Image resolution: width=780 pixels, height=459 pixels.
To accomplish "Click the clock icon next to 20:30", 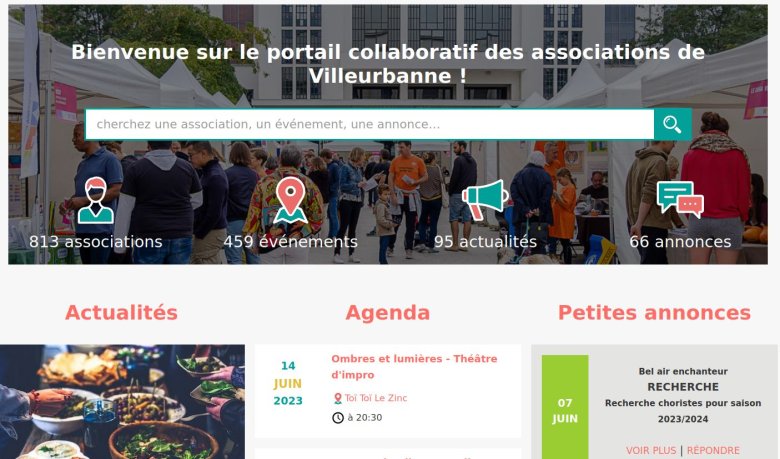I will [x=338, y=418].
